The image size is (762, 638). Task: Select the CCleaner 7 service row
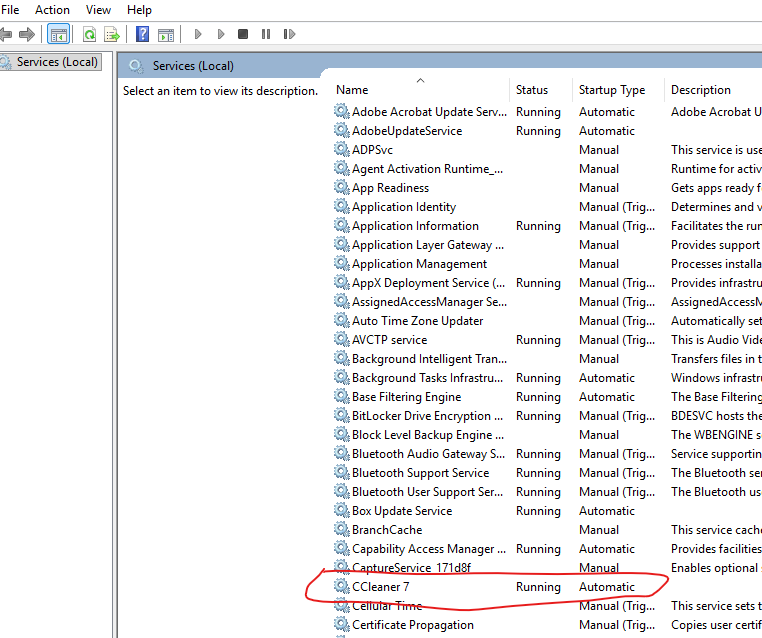(381, 587)
